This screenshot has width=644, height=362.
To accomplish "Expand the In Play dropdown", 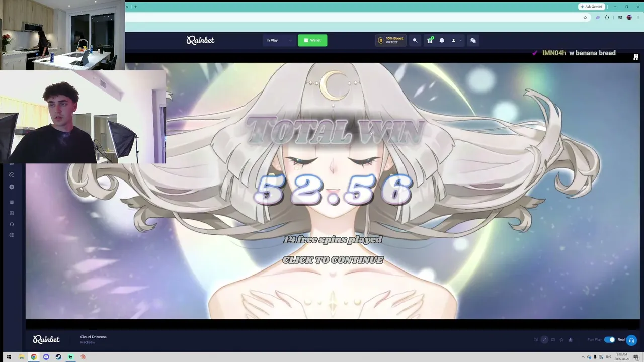I will click(x=279, y=40).
